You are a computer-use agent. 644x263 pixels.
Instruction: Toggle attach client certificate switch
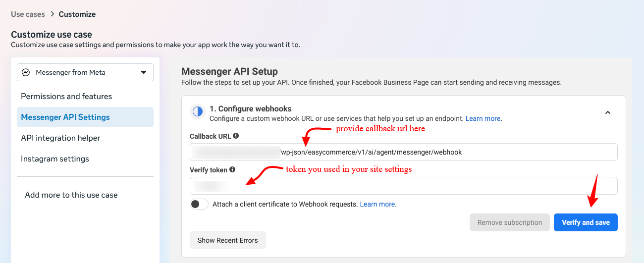(x=199, y=204)
